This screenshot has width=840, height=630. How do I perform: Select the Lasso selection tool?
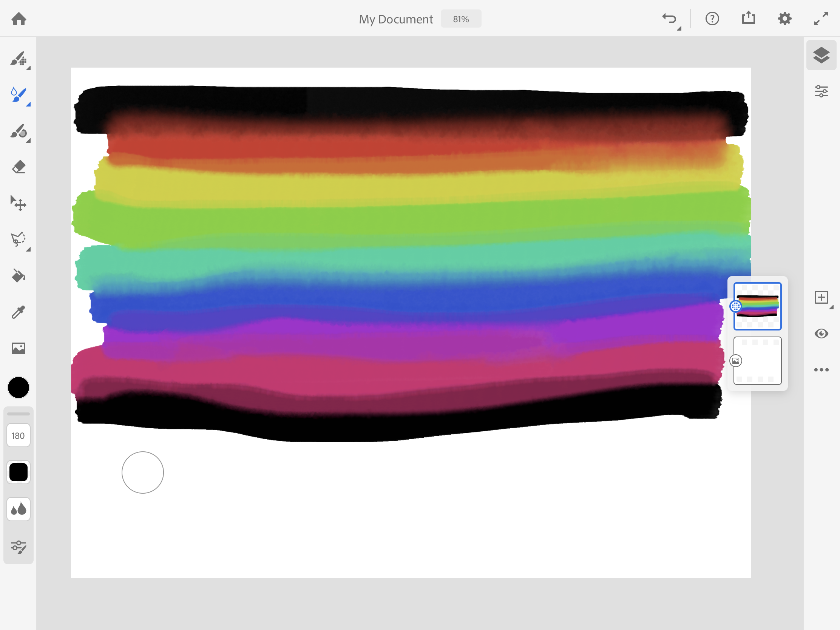click(x=19, y=240)
